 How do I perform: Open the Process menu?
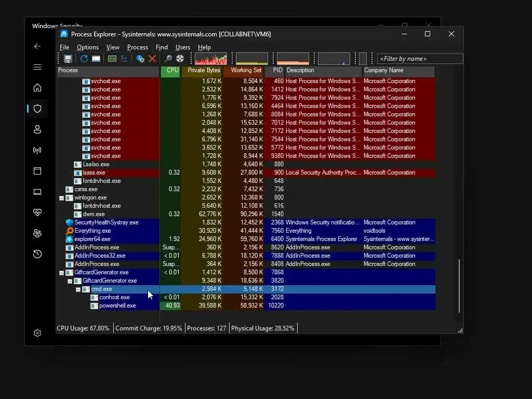pos(137,47)
